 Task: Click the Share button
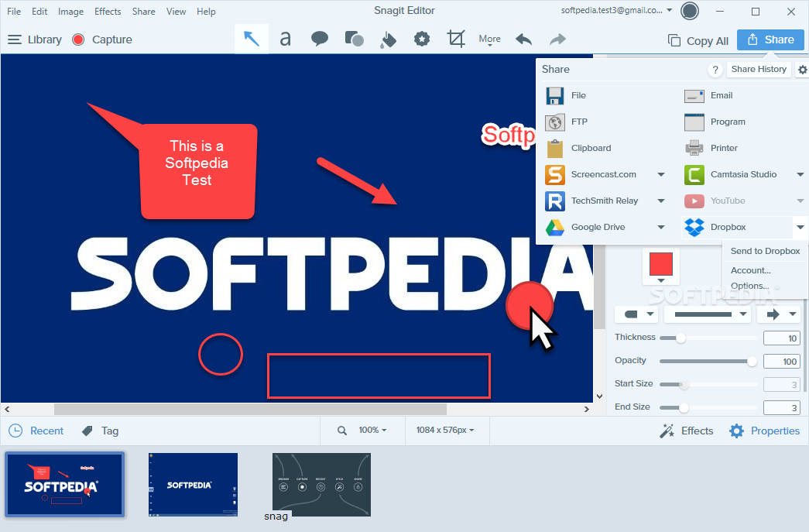[x=770, y=39]
